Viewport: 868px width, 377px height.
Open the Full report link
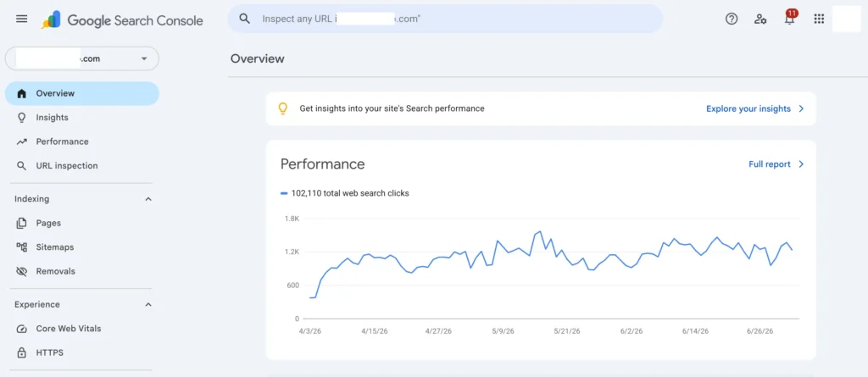[770, 164]
